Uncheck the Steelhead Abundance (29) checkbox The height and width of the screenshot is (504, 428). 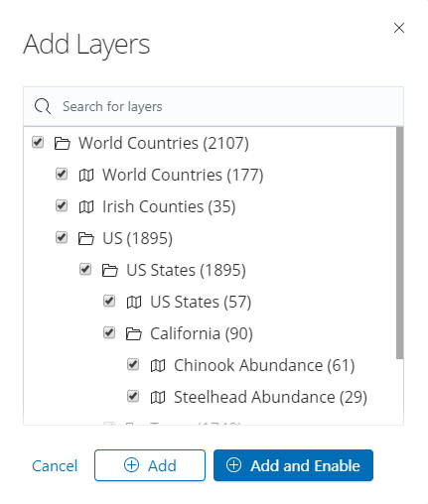tap(133, 397)
